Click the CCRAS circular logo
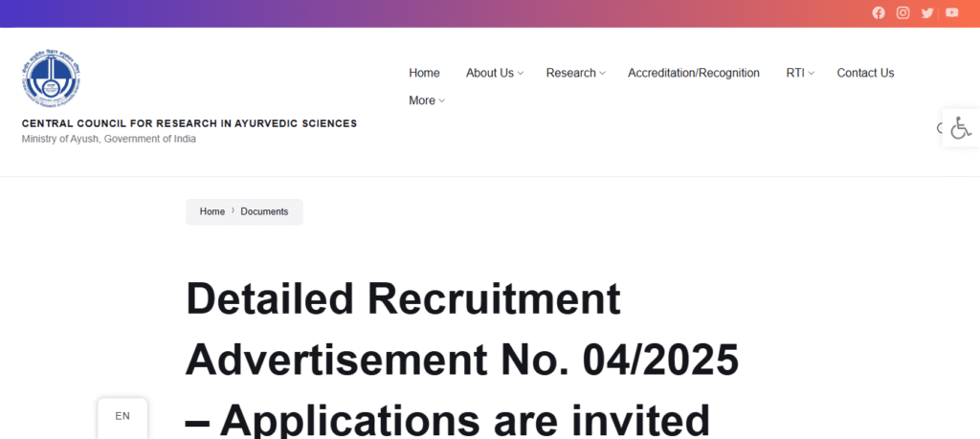This screenshot has width=980, height=439. click(51, 78)
